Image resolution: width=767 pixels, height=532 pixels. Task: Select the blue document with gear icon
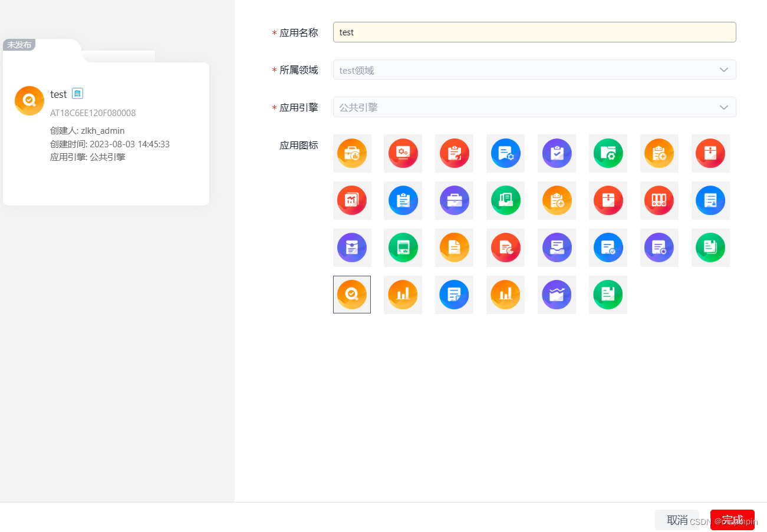505,153
